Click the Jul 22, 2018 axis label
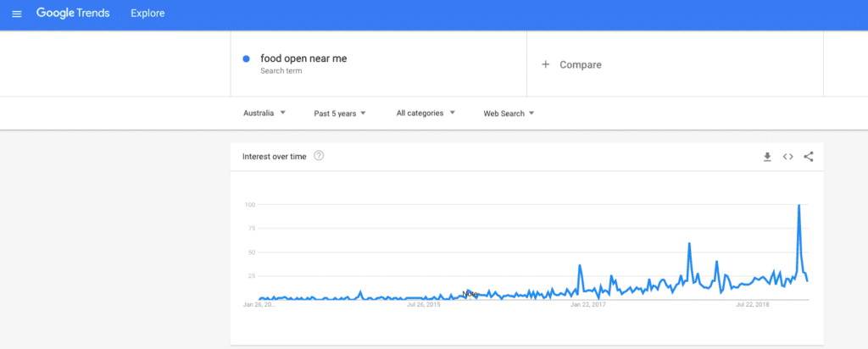The height and width of the screenshot is (349, 868). click(x=752, y=304)
